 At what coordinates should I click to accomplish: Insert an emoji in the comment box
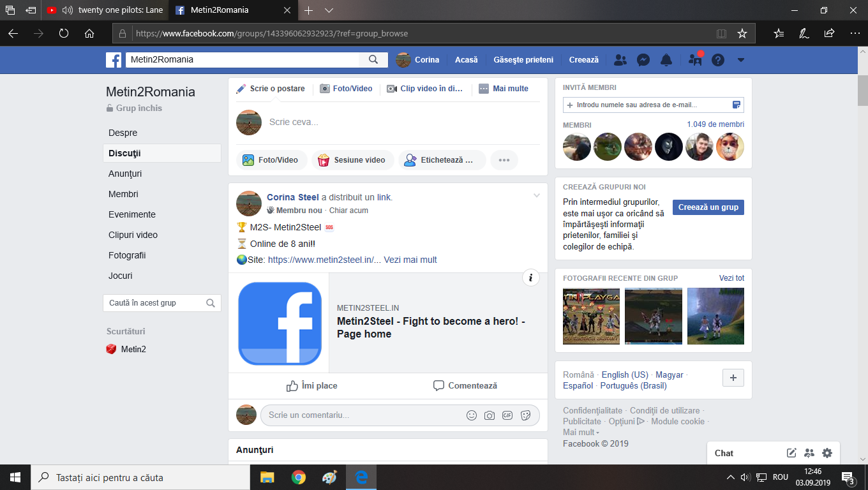point(472,415)
